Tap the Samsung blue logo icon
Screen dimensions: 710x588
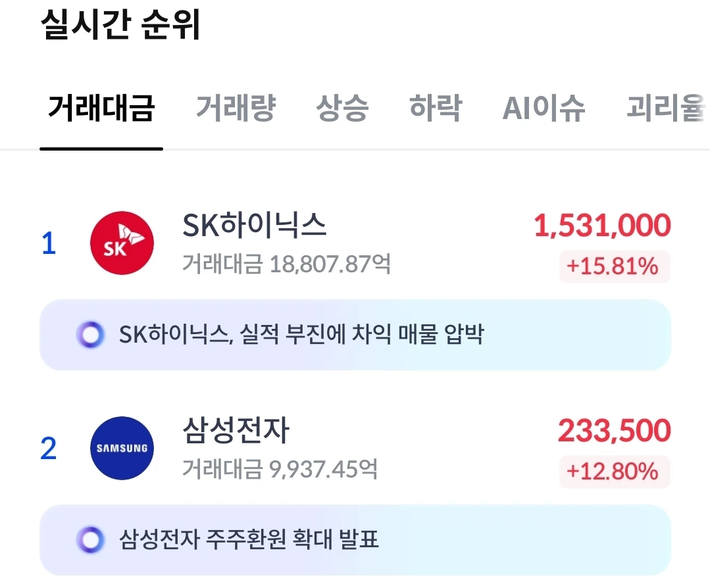(x=122, y=448)
